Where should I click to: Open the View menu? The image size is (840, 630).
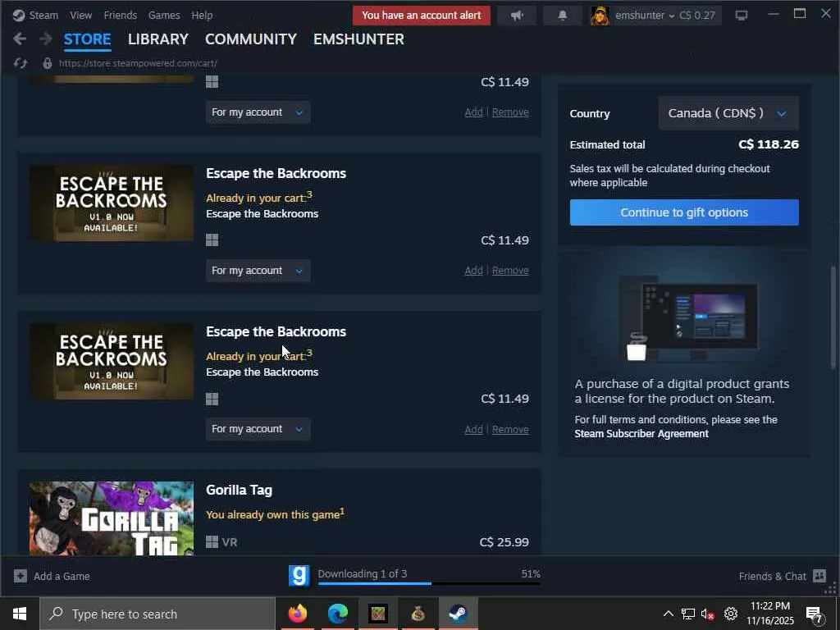click(x=81, y=15)
